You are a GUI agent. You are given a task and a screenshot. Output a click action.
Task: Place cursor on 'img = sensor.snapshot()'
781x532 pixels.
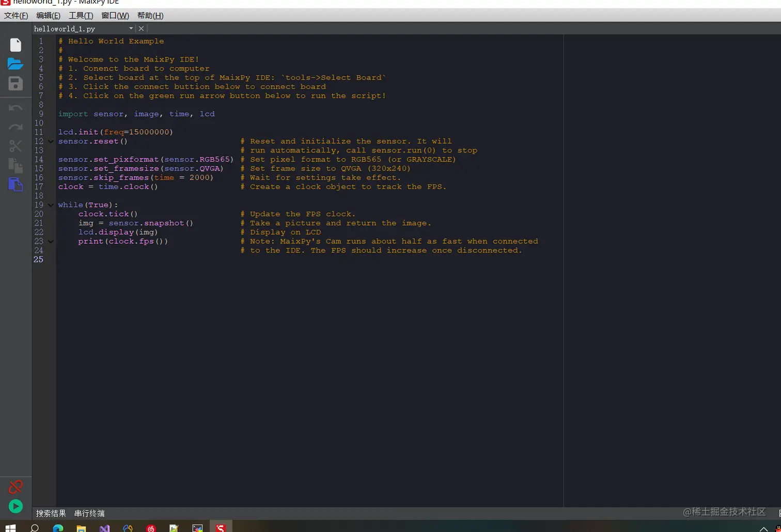pyautogui.click(x=136, y=223)
